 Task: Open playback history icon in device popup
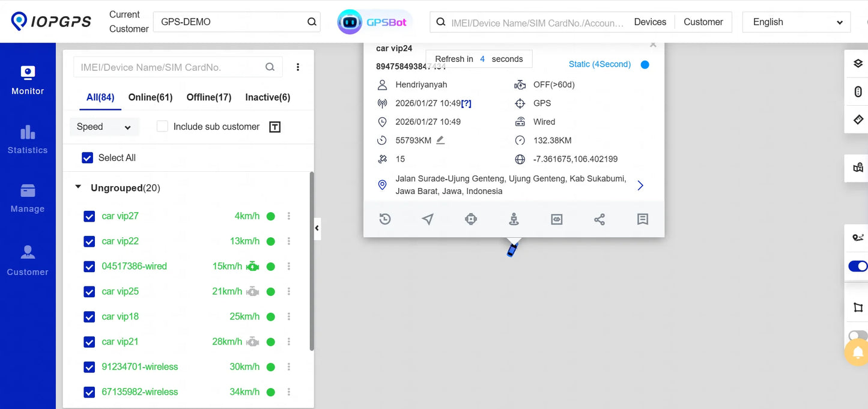coord(385,219)
